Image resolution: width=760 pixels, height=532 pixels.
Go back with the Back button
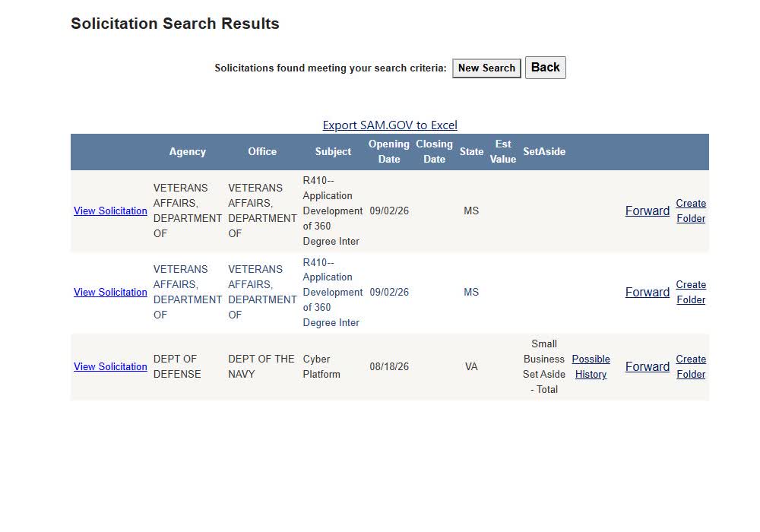(x=545, y=68)
